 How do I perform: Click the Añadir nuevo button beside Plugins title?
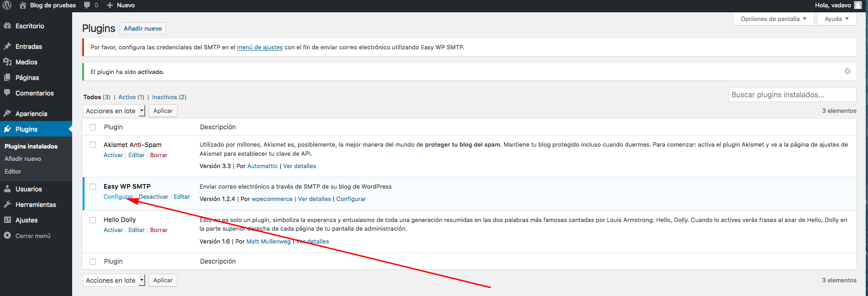point(143,28)
